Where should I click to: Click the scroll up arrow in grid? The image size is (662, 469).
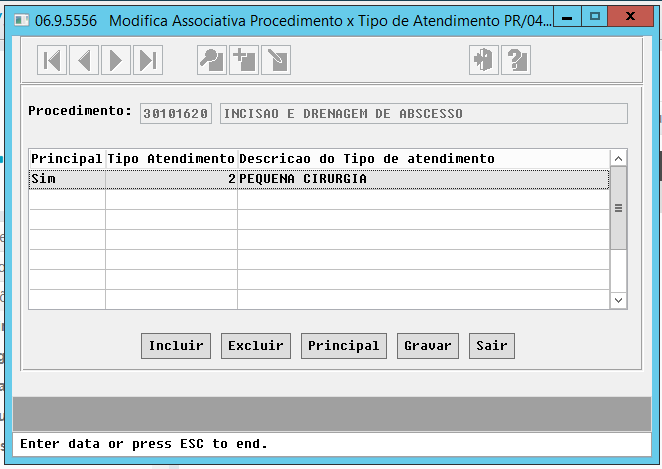[619, 159]
